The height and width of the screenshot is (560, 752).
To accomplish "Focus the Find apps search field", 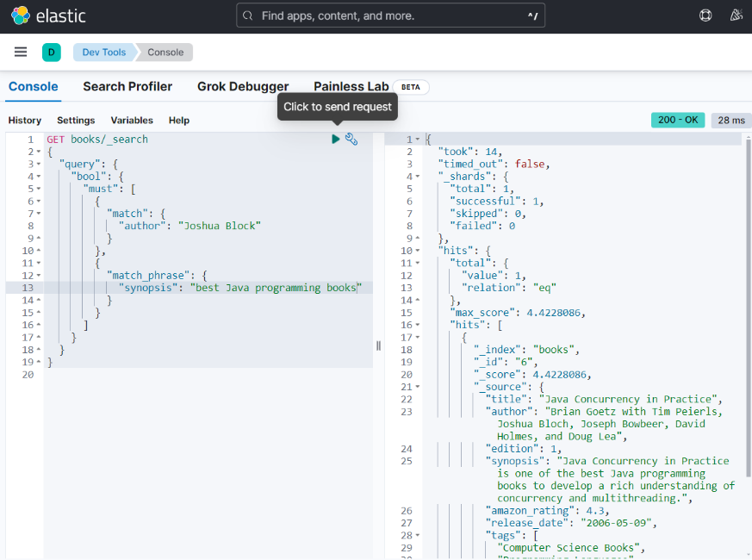I will click(x=390, y=16).
